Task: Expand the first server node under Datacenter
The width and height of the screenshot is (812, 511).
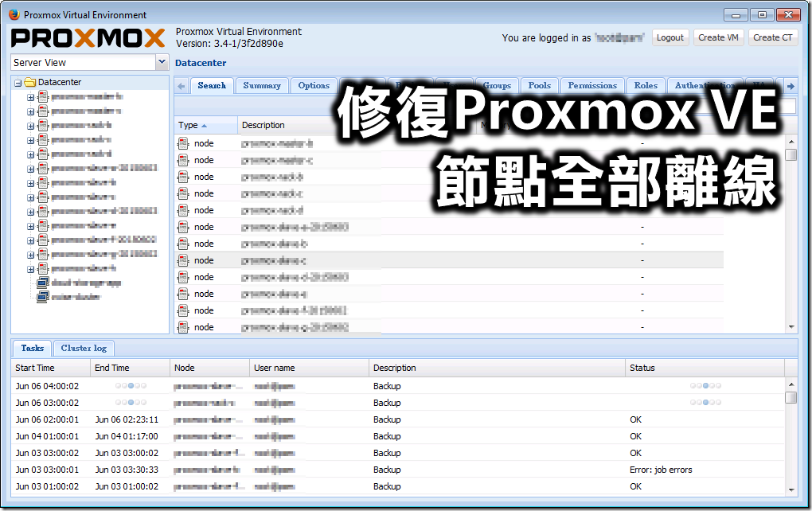Action: [x=30, y=97]
